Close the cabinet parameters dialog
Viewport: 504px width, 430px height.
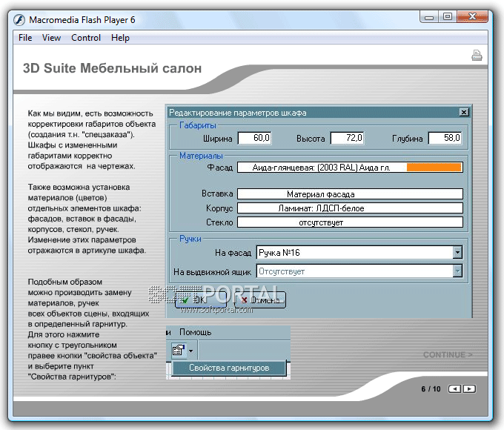coord(464,112)
